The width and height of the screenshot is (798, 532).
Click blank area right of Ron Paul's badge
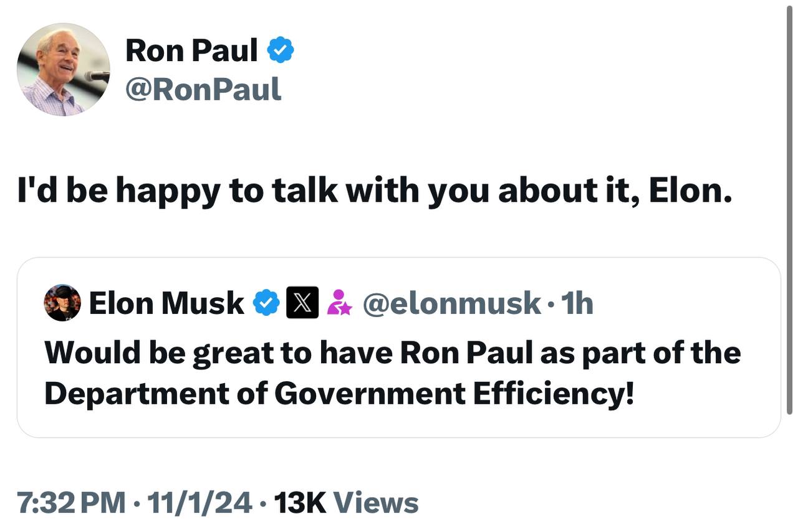[499, 50]
